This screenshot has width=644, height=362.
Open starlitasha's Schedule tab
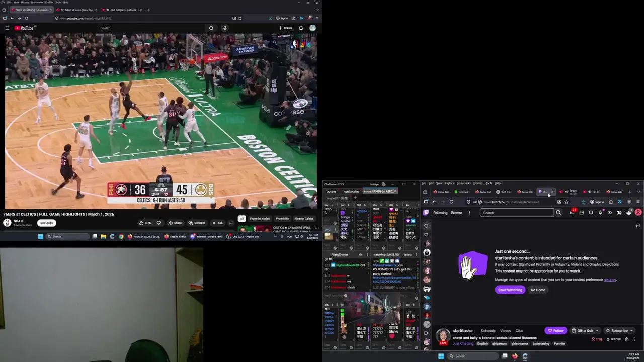(x=488, y=331)
